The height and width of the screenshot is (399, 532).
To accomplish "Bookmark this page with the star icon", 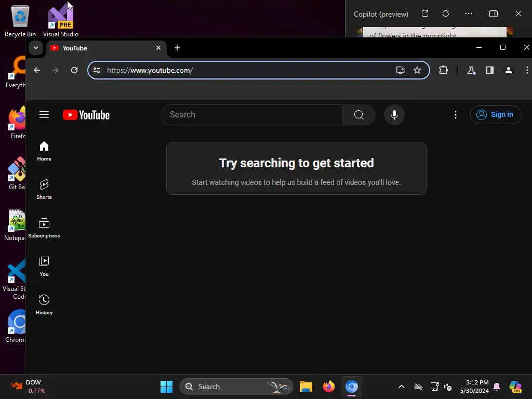I will tap(417, 70).
